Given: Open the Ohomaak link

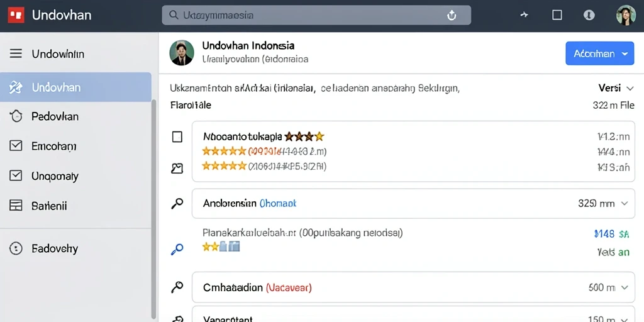Looking at the screenshot, I should coord(278,203).
